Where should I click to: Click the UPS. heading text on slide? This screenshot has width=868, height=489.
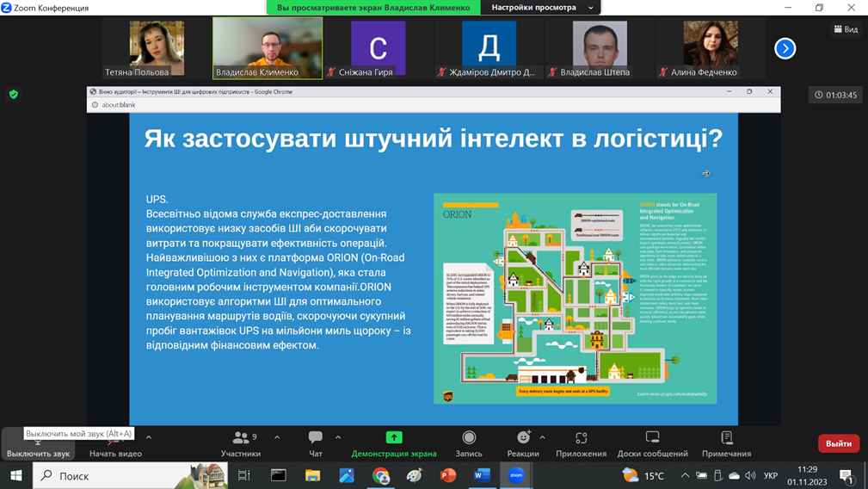pyautogui.click(x=157, y=200)
